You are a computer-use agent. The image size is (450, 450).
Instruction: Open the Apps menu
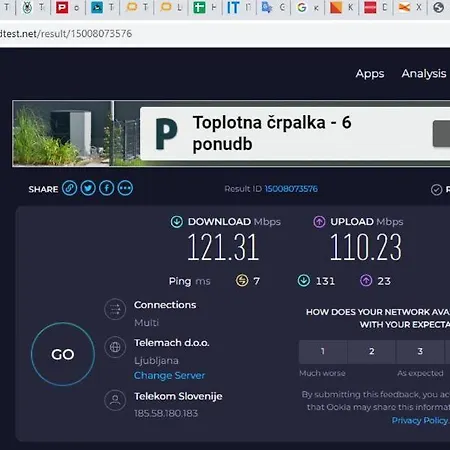click(370, 74)
